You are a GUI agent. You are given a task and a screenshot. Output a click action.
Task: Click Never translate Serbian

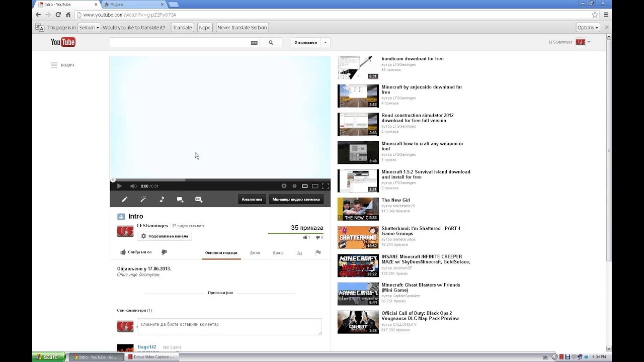(x=242, y=28)
